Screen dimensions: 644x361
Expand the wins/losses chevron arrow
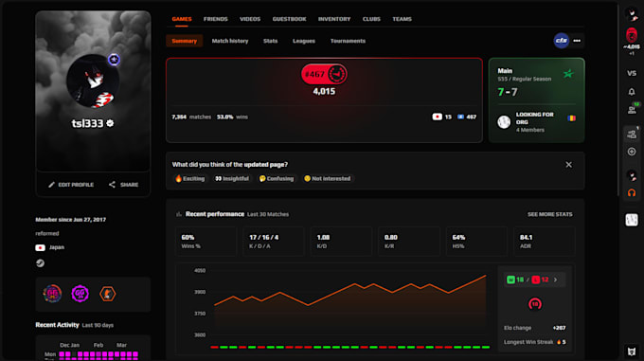(555, 280)
